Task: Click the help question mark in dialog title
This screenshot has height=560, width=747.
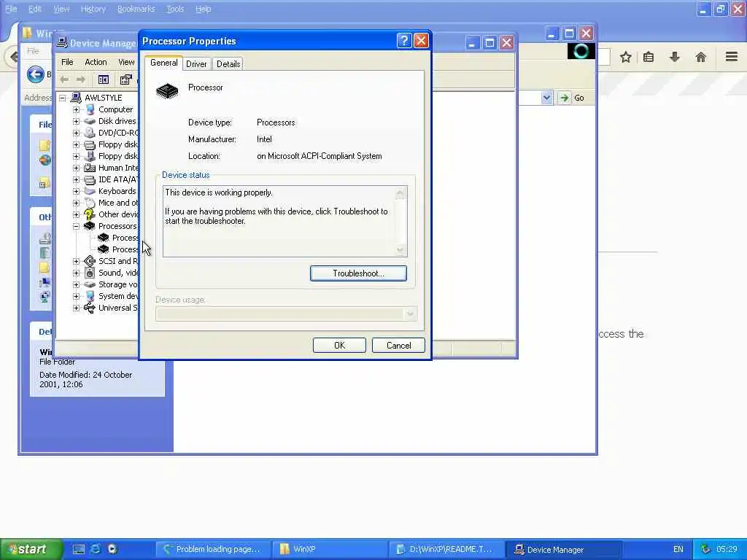Action: click(404, 41)
